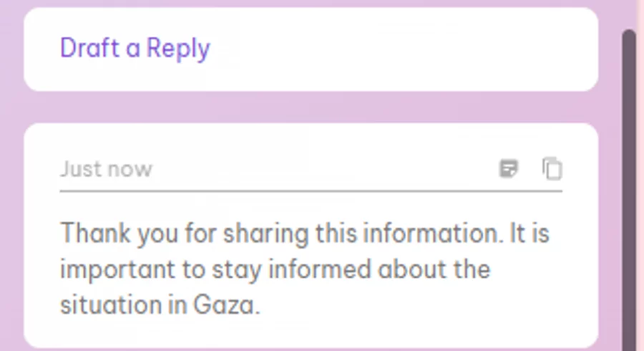Click the sticky note icon on the reply
644x351 pixels.
coord(508,169)
